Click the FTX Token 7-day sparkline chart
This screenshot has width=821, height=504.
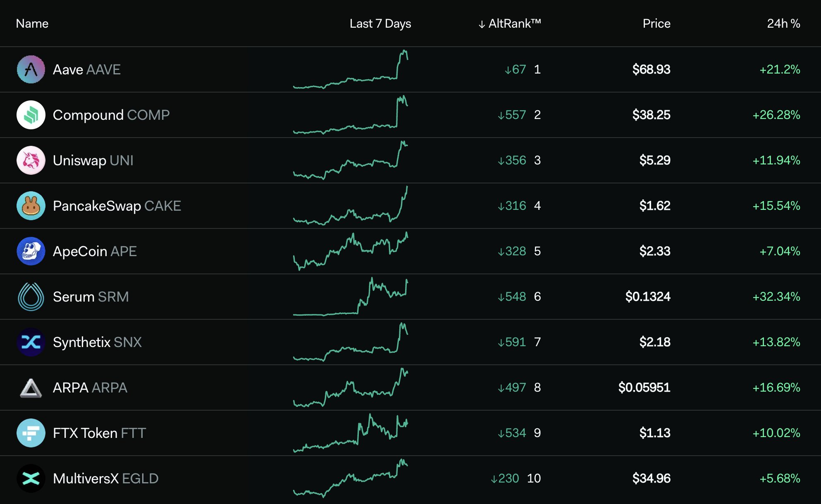[x=351, y=433]
